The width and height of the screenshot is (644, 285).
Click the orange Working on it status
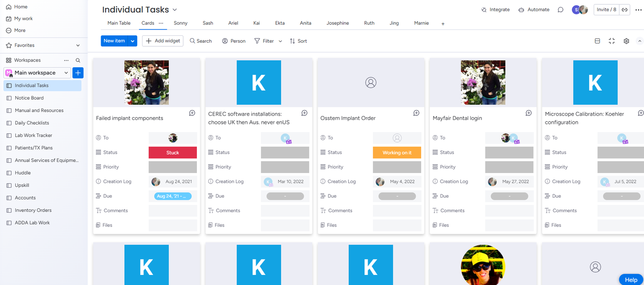[397, 153]
